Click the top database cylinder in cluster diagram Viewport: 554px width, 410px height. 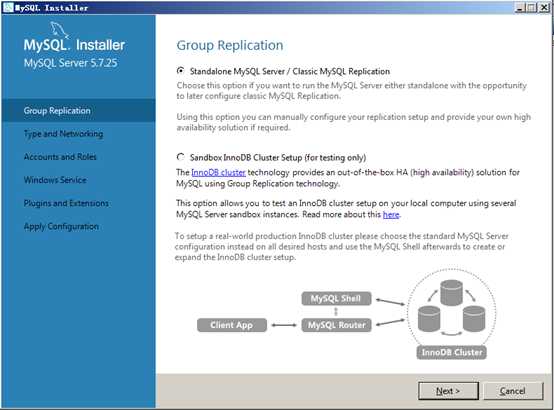pyautogui.click(x=452, y=292)
